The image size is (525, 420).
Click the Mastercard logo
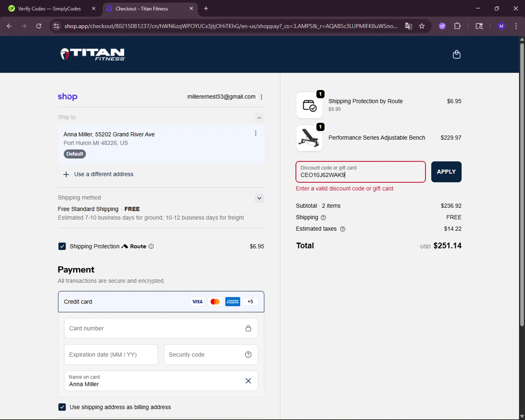[215, 302]
